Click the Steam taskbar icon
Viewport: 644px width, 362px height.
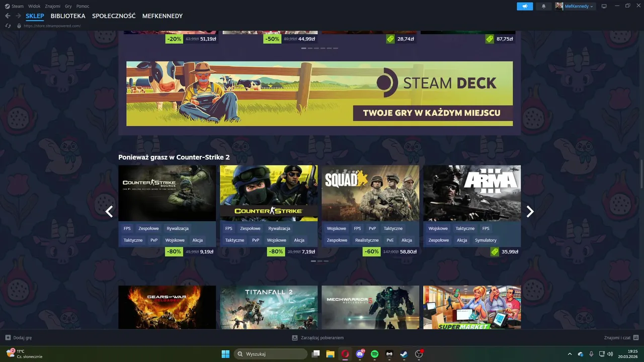tap(404, 354)
